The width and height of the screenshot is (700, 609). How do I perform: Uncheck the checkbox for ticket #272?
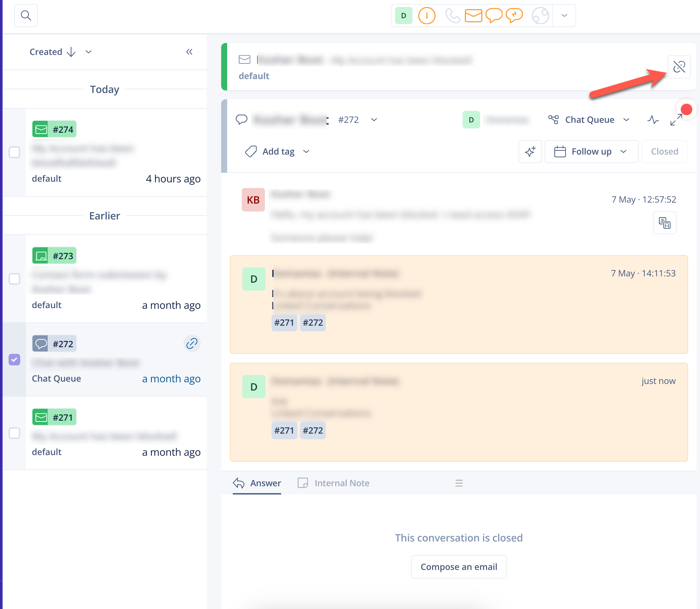14,359
